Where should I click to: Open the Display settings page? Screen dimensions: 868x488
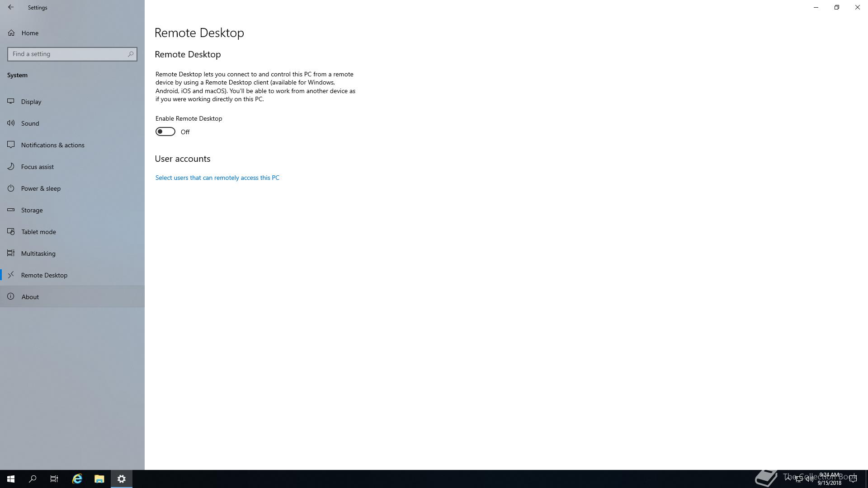(x=72, y=102)
